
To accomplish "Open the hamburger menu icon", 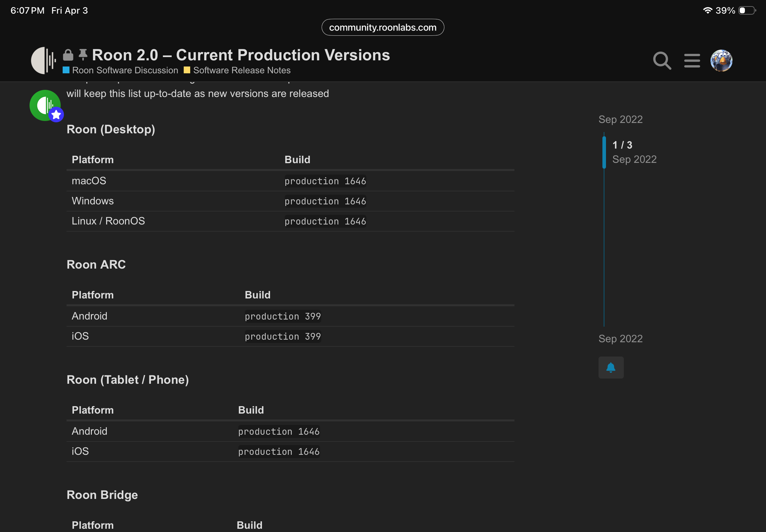I will coord(692,60).
